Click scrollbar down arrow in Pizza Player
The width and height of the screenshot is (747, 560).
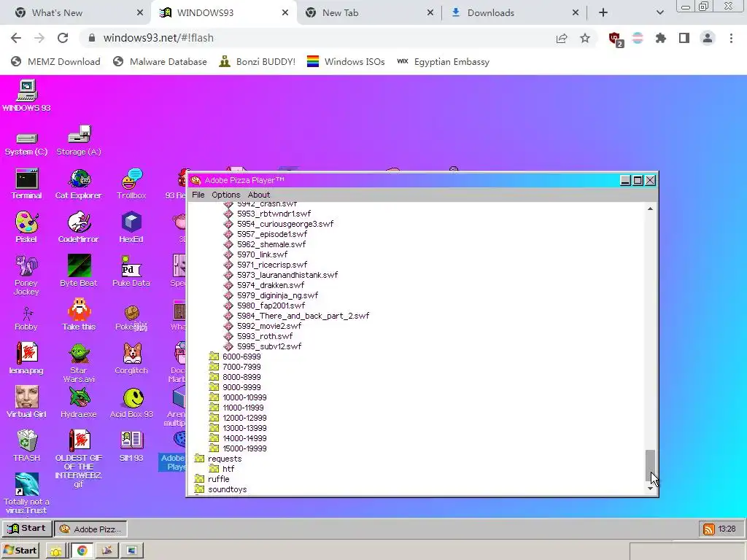tap(650, 489)
